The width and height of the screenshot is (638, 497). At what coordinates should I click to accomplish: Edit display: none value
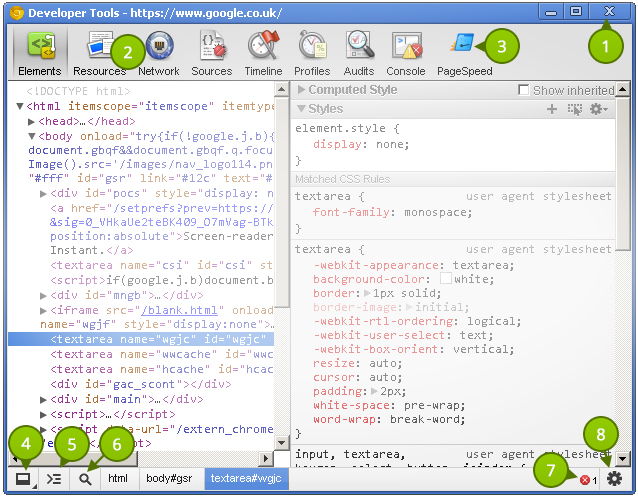point(392,144)
